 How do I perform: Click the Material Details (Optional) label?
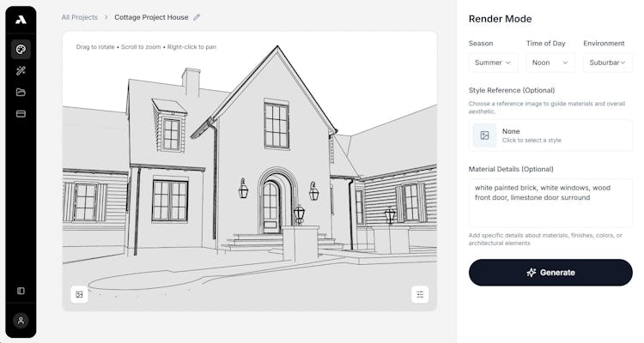point(511,169)
